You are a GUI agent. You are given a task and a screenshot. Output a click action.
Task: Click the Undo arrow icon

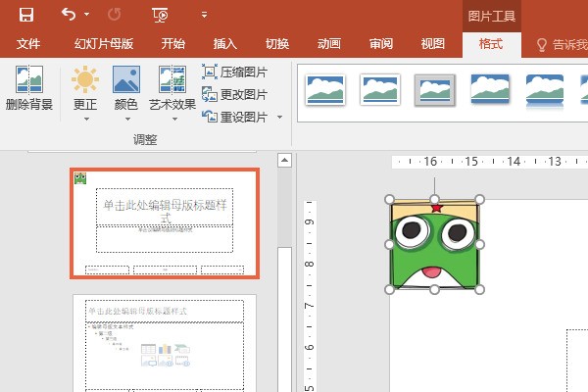68,15
